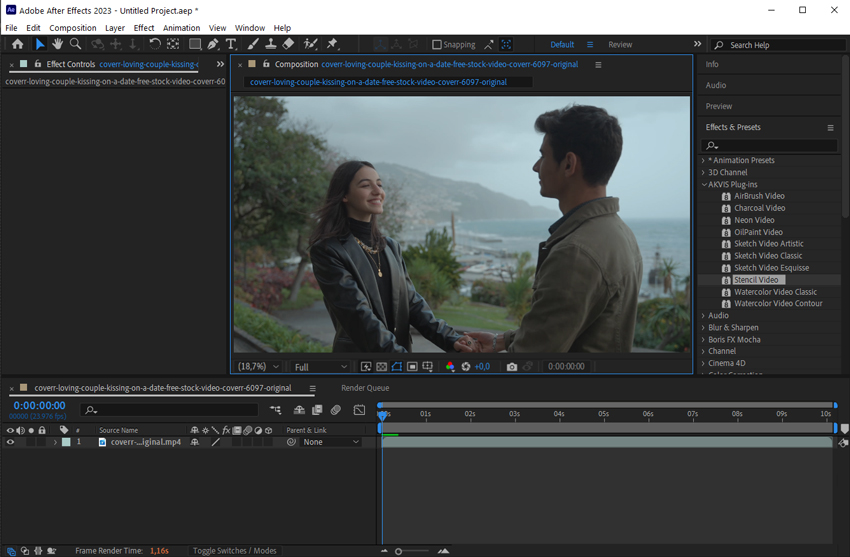The height and width of the screenshot is (557, 850).
Task: Open the Effect menu
Action: click(x=144, y=28)
